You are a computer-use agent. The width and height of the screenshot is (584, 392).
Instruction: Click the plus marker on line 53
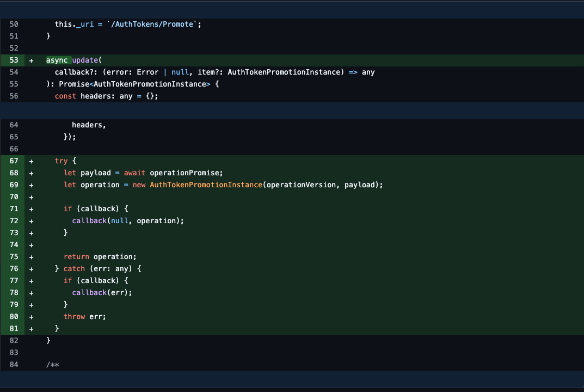(x=31, y=61)
